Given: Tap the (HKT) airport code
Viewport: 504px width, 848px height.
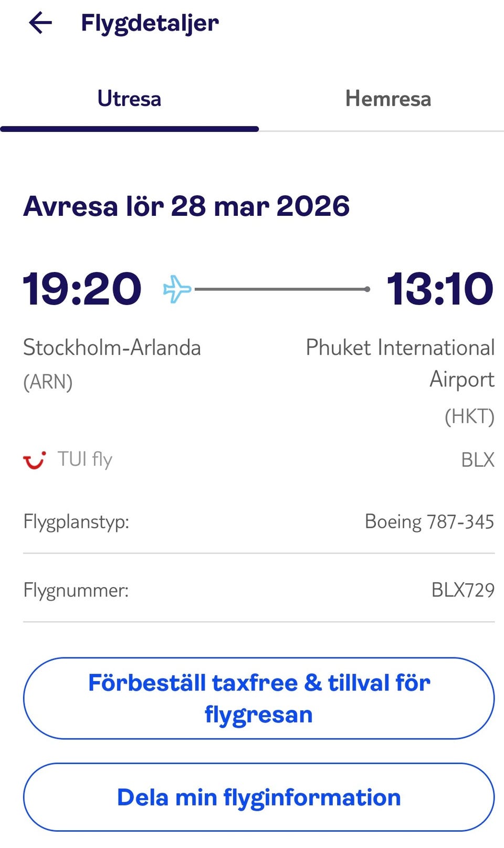Looking at the screenshot, I should (x=469, y=417).
